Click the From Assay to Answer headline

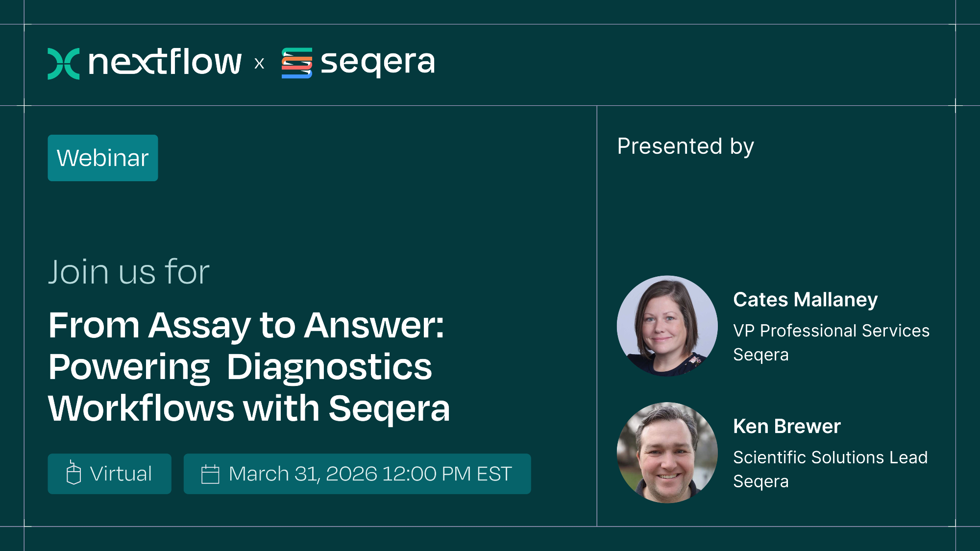[x=246, y=325]
